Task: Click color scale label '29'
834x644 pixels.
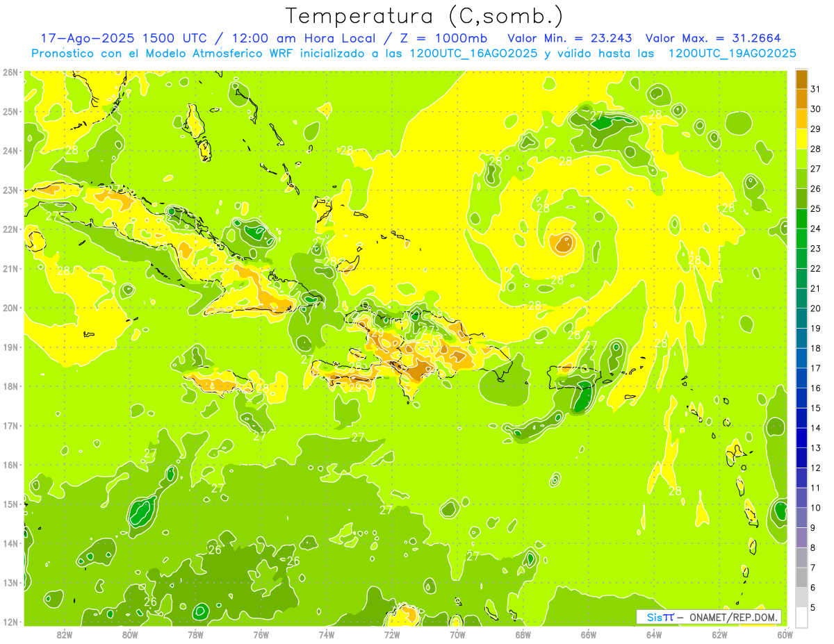Action: tap(815, 129)
